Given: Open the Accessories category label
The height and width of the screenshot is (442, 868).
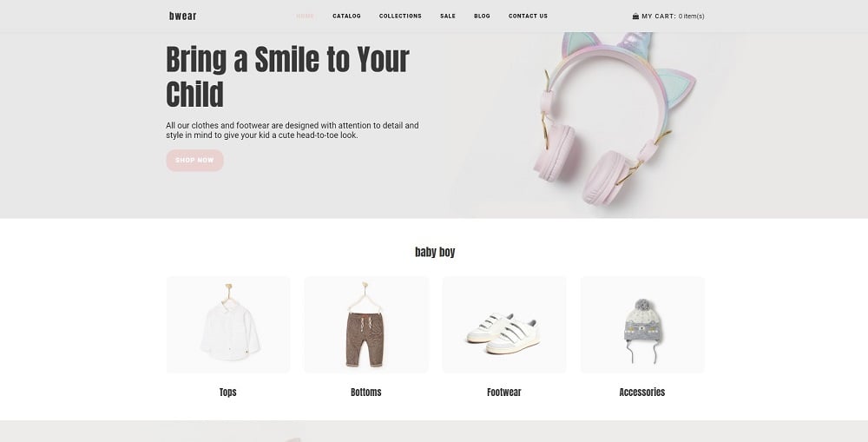Looking at the screenshot, I should [642, 393].
